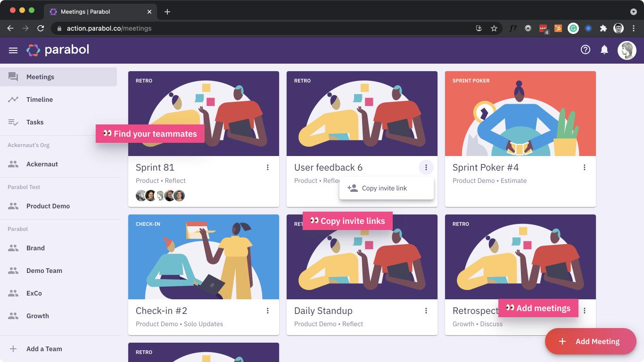Bookmark the page with the star icon
The width and height of the screenshot is (644, 362).
point(494,28)
